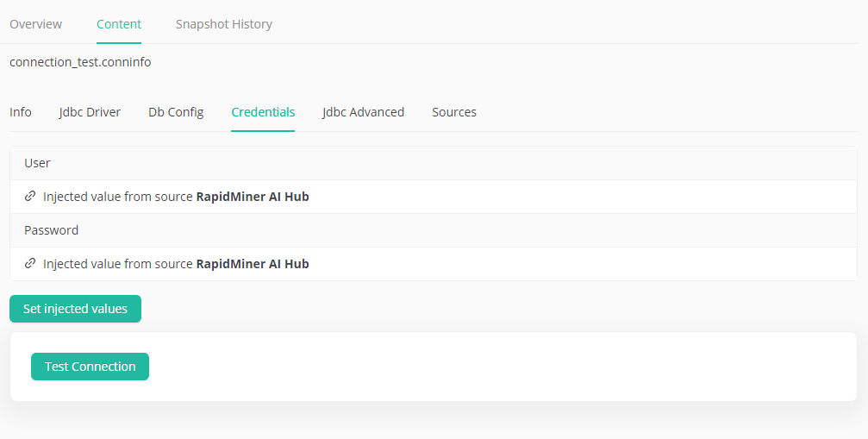Open the Jdbc Advanced sub-tab

(363, 112)
